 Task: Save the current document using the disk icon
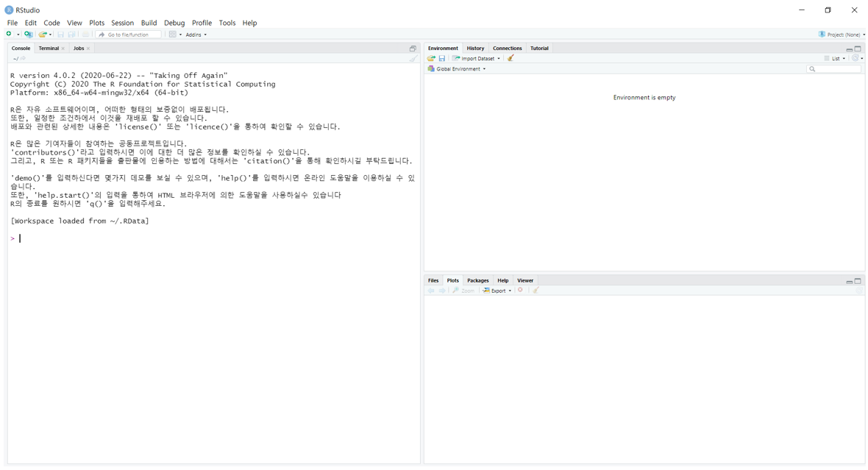tap(60, 34)
